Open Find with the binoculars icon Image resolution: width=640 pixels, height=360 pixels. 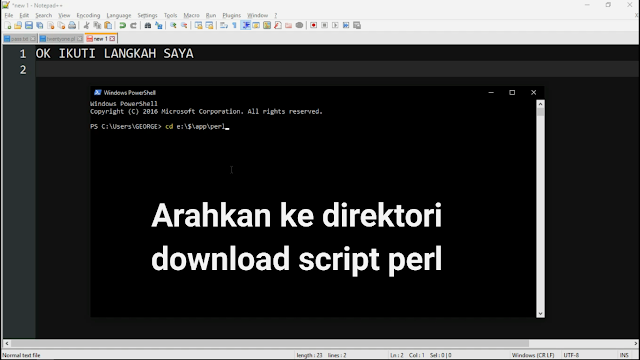pos(148,25)
